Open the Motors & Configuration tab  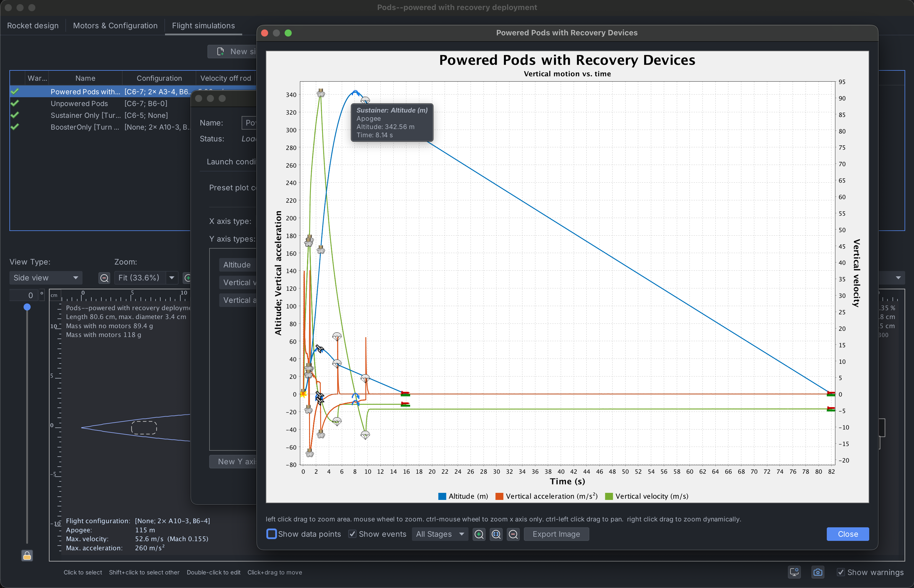(x=115, y=26)
